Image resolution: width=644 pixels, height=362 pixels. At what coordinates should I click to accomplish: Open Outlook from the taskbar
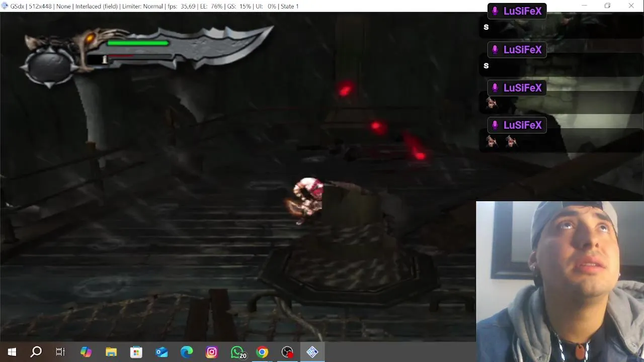[162, 352]
